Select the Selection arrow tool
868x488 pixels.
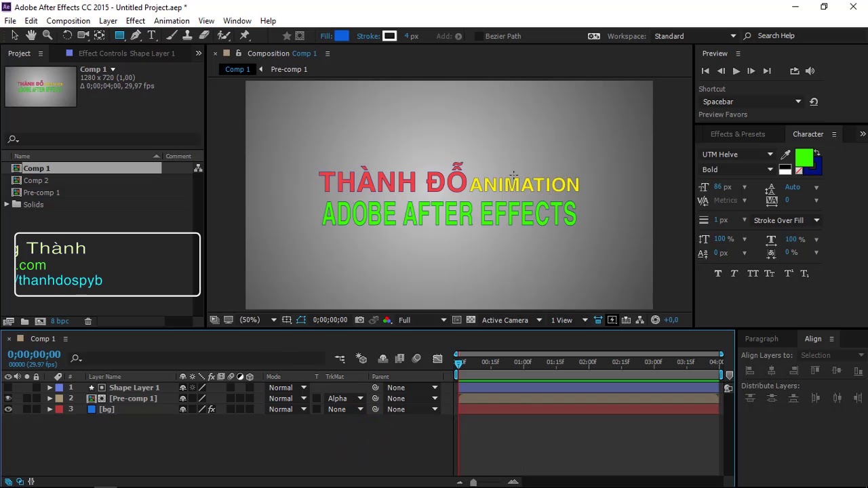[x=16, y=35]
